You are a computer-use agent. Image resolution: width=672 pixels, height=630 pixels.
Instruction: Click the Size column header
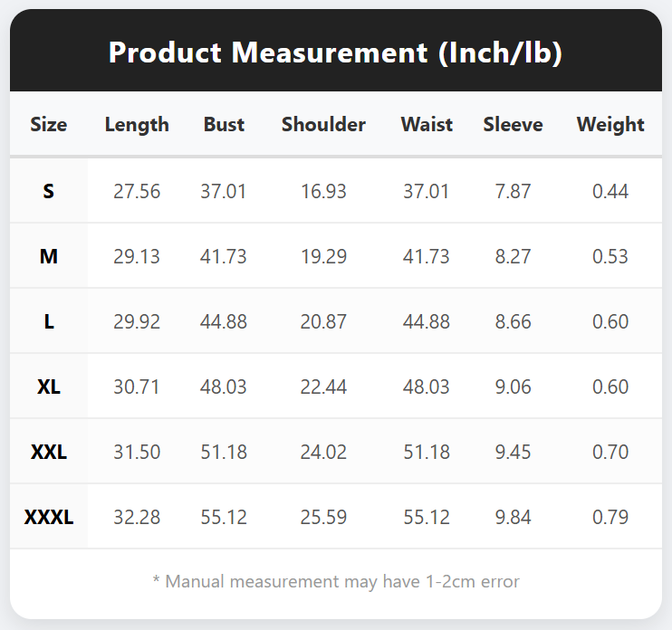48,125
